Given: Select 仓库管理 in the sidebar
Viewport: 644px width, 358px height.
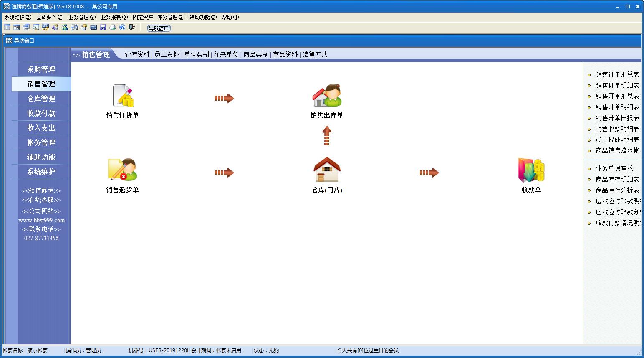Looking at the screenshot, I should click(41, 99).
